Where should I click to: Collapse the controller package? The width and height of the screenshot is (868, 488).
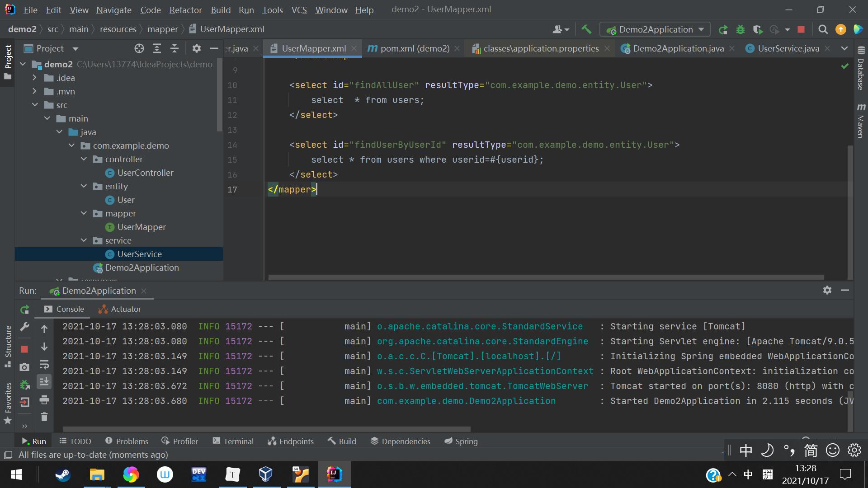pos(84,159)
